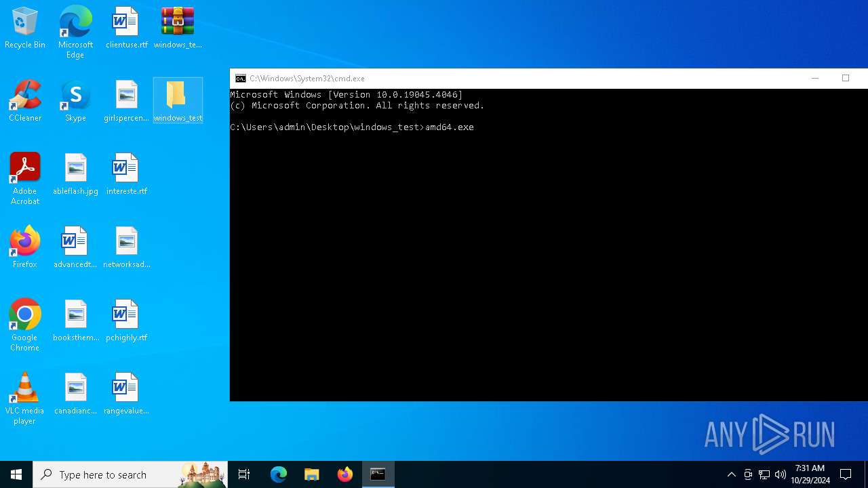Select the intereste.rtf document
Screen dimensions: 868x488
[126, 175]
